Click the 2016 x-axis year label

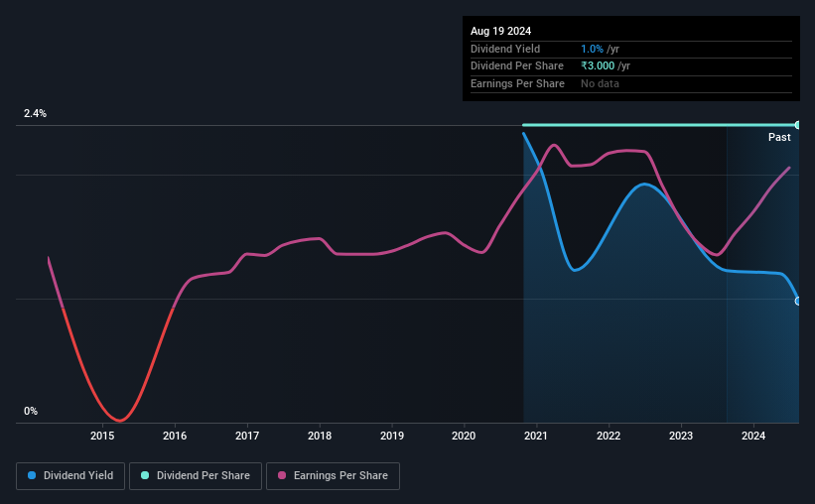click(175, 436)
